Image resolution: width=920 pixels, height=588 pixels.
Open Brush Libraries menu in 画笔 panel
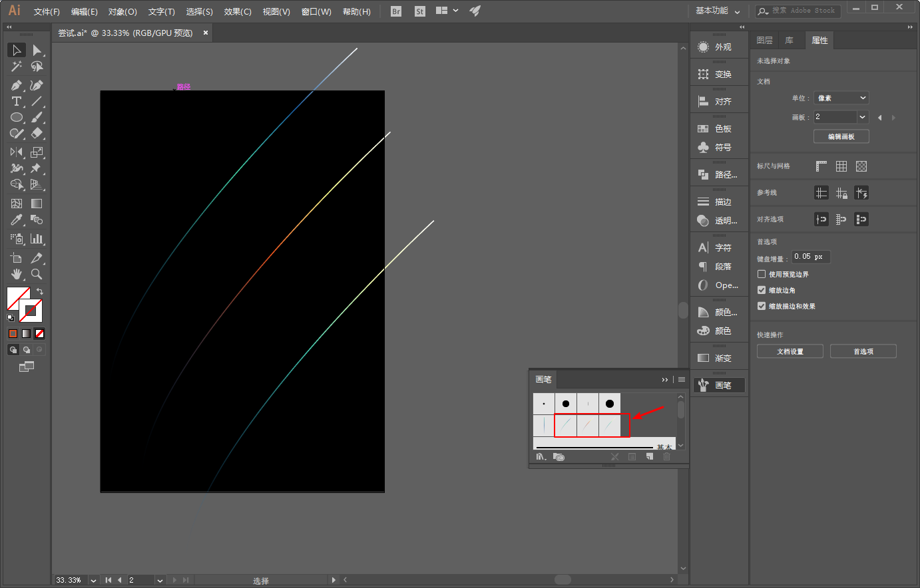click(541, 457)
